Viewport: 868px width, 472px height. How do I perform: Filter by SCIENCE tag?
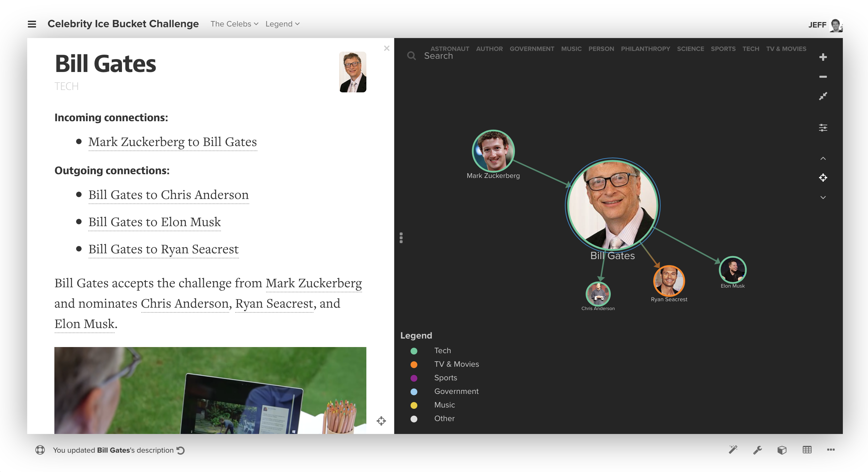point(690,49)
